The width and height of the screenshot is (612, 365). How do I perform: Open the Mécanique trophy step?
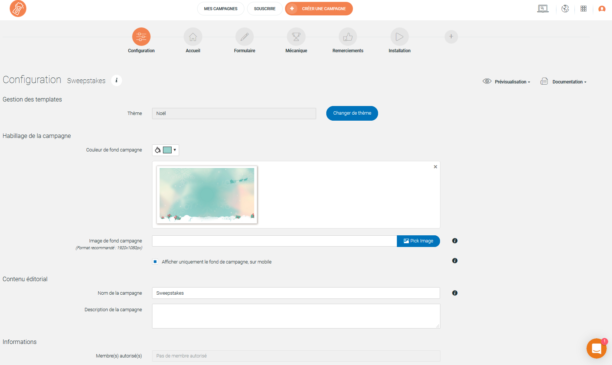(296, 37)
